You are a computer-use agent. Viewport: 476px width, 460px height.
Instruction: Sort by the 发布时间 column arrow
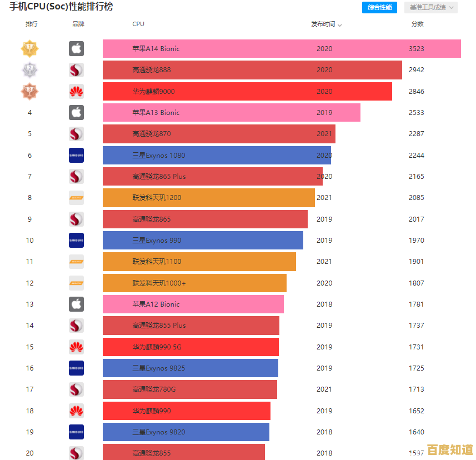click(x=339, y=25)
